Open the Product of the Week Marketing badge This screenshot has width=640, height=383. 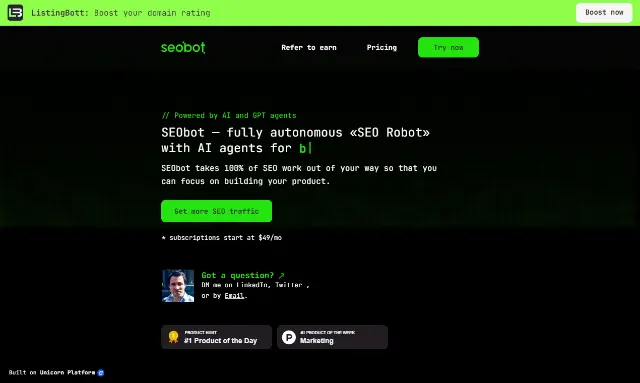click(x=332, y=337)
